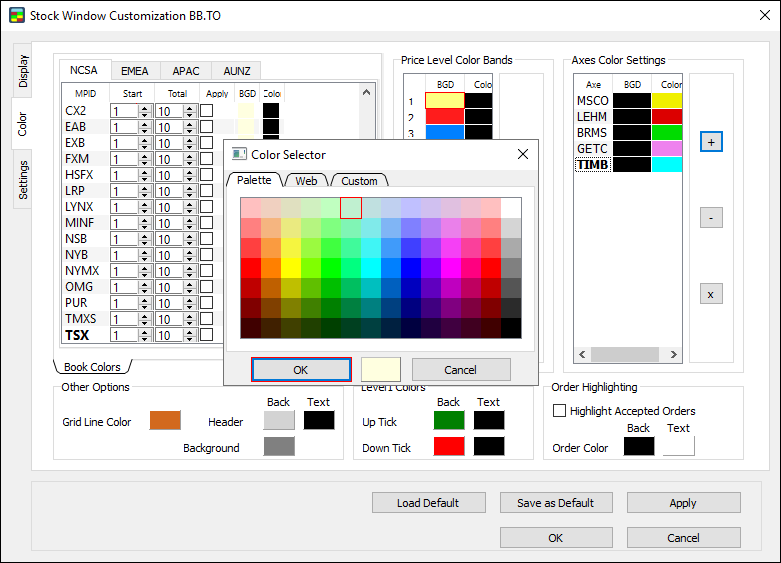Increase the Start value for CX2
Screen dimensions: 781x563
144,108
